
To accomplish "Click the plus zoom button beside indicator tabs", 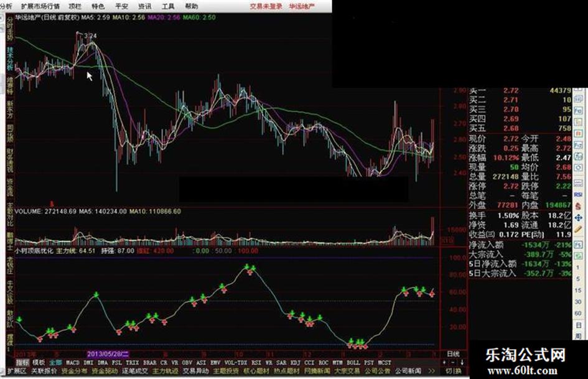I will 444,362.
